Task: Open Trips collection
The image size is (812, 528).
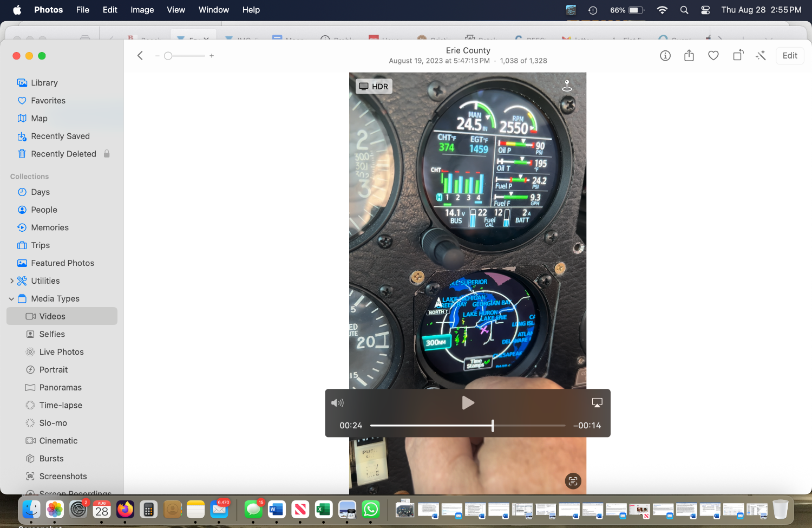Action: [62, 245]
